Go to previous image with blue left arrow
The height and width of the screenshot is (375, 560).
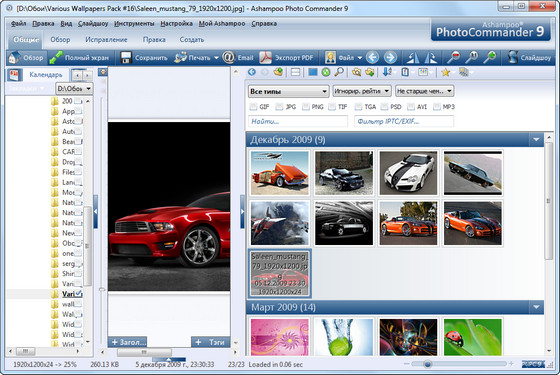pyautogui.click(x=372, y=57)
